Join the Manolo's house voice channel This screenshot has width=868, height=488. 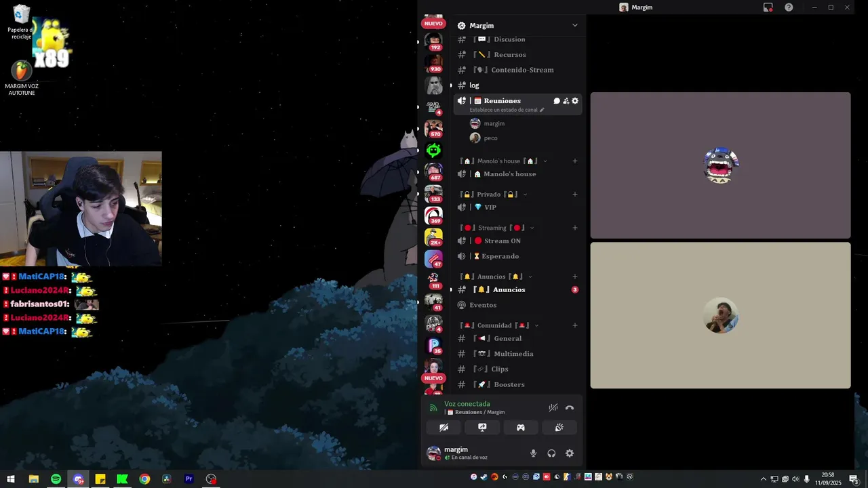(518, 174)
